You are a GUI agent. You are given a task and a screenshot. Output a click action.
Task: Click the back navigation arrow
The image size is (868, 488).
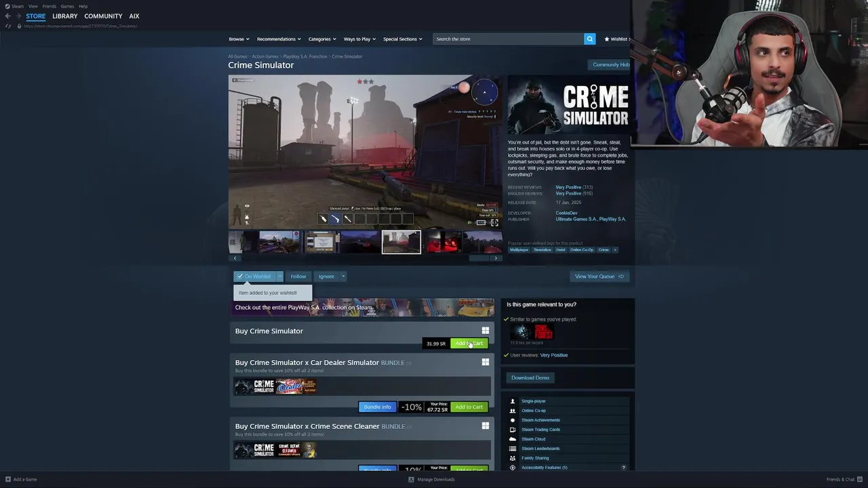click(7, 16)
